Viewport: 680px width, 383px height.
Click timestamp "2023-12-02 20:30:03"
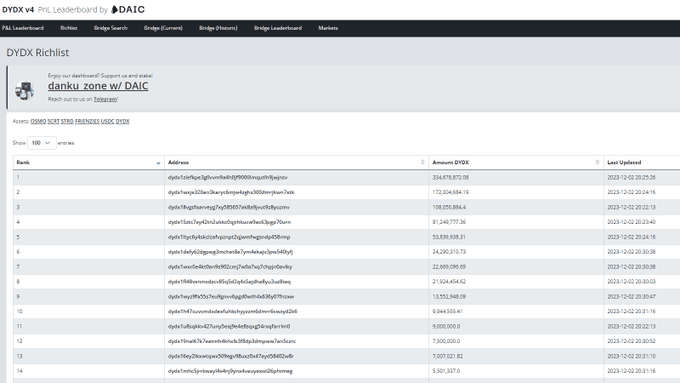(631, 282)
